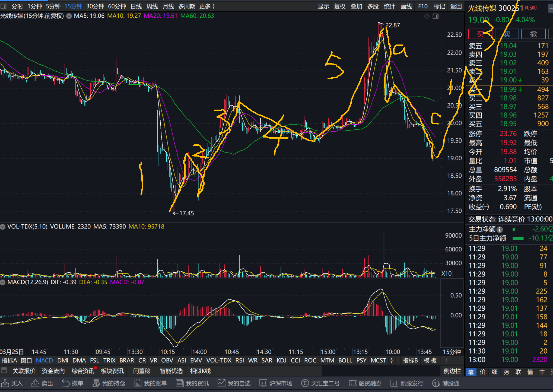Toggle panel icon left of 分时
Viewport: 553px width, 392px height.
4,6
